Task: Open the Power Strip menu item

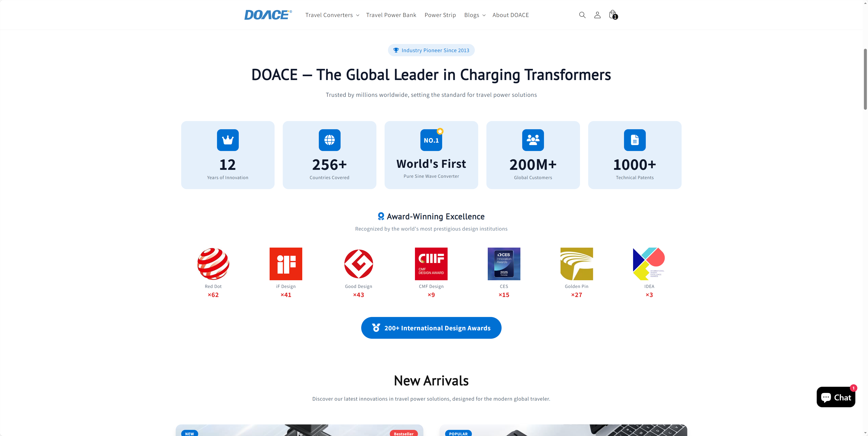Action: [x=440, y=15]
